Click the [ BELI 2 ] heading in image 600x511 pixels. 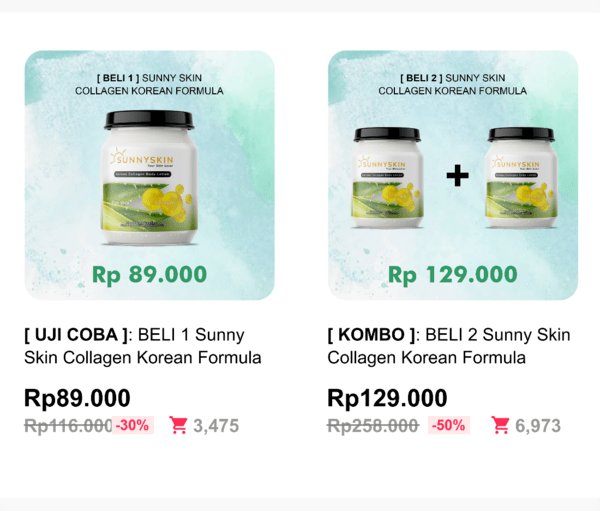(x=421, y=77)
